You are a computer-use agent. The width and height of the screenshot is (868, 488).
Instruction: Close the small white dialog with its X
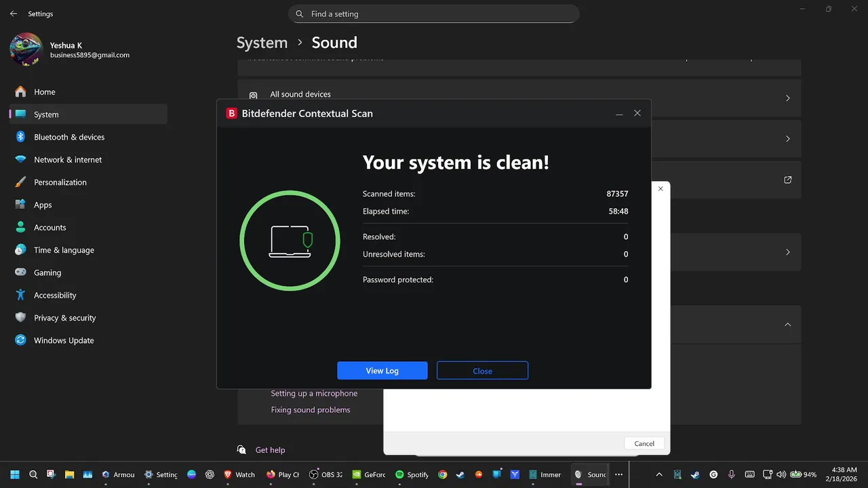click(660, 189)
